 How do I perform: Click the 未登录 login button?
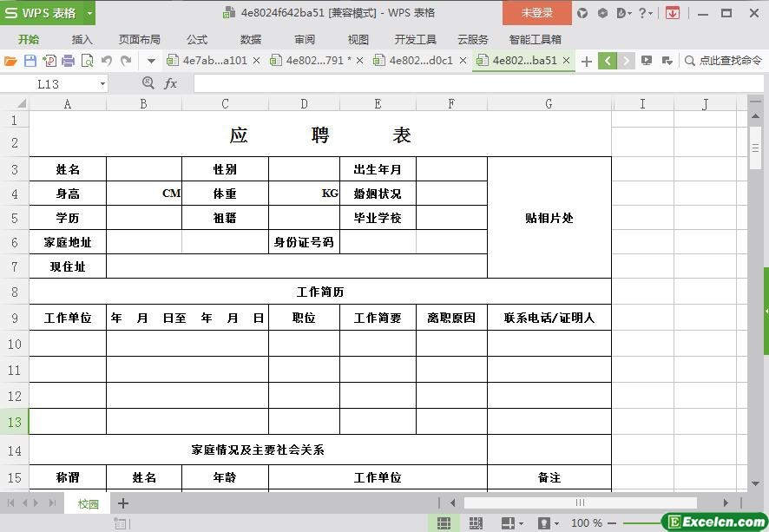pos(536,13)
